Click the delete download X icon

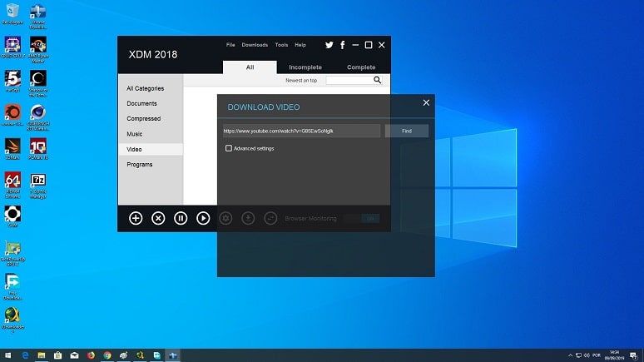pyautogui.click(x=158, y=218)
